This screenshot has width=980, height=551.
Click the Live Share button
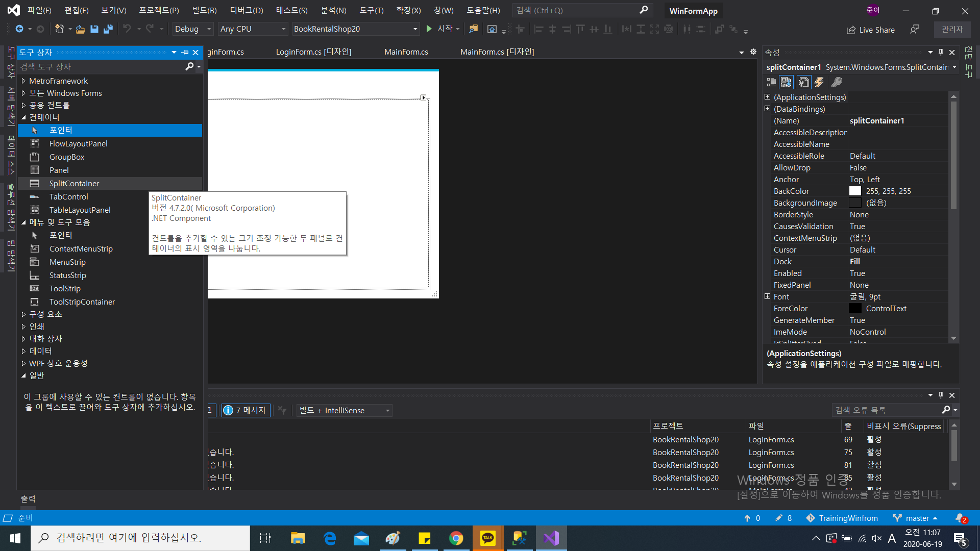point(870,30)
